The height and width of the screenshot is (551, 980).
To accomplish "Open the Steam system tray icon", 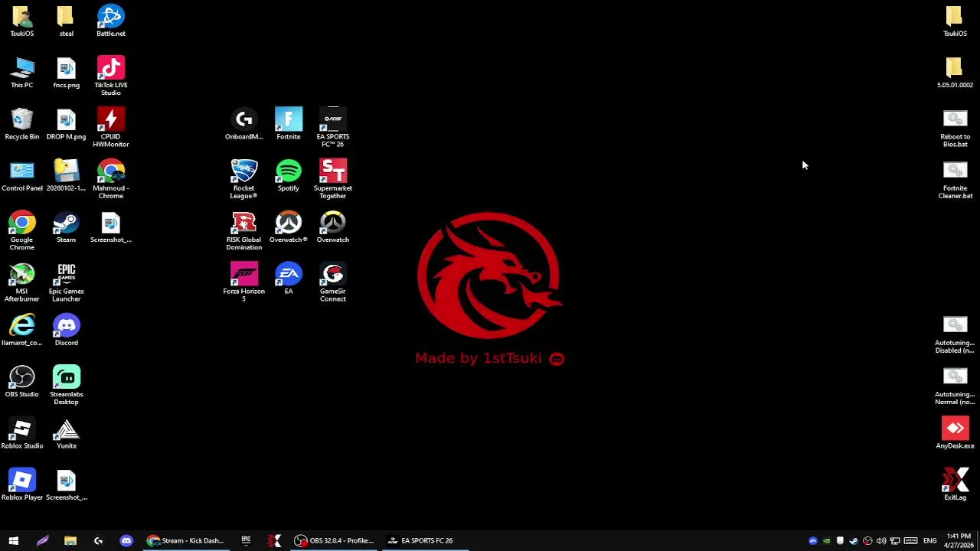I will point(854,541).
